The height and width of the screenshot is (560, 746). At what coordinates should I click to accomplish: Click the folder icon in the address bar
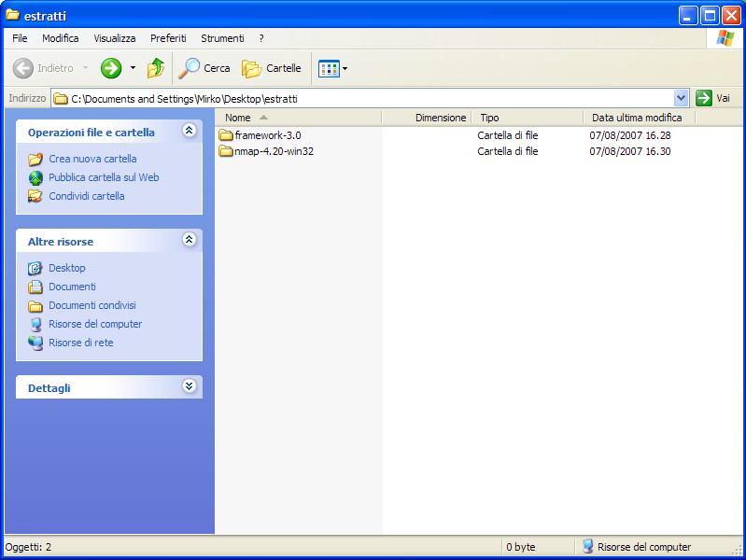[61, 99]
